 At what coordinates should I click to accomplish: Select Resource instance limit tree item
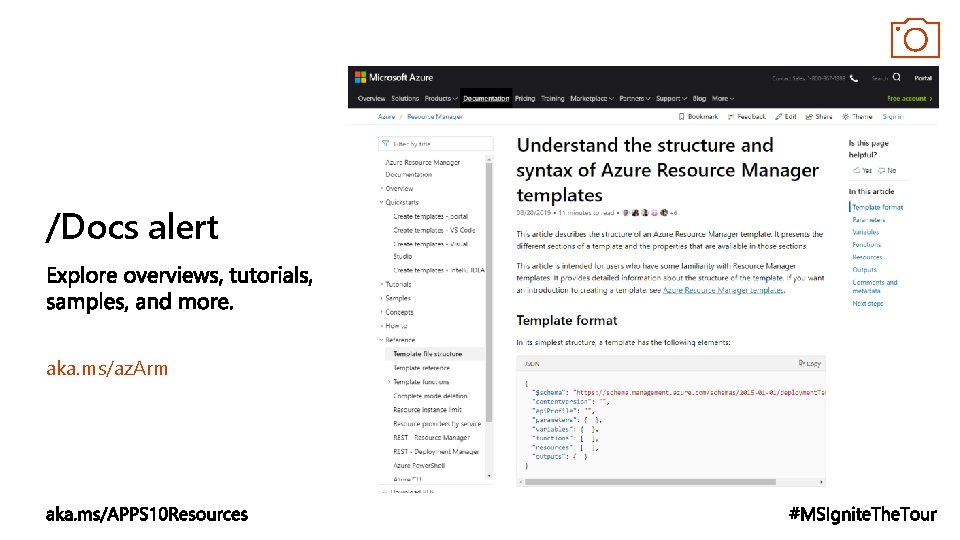(427, 410)
